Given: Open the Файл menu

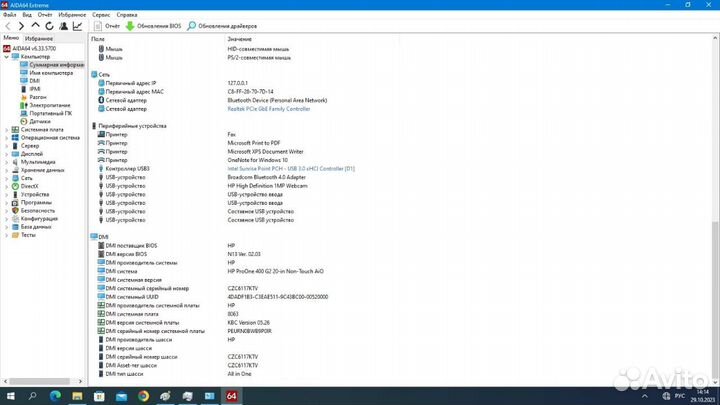Looking at the screenshot, I should pos(9,15).
